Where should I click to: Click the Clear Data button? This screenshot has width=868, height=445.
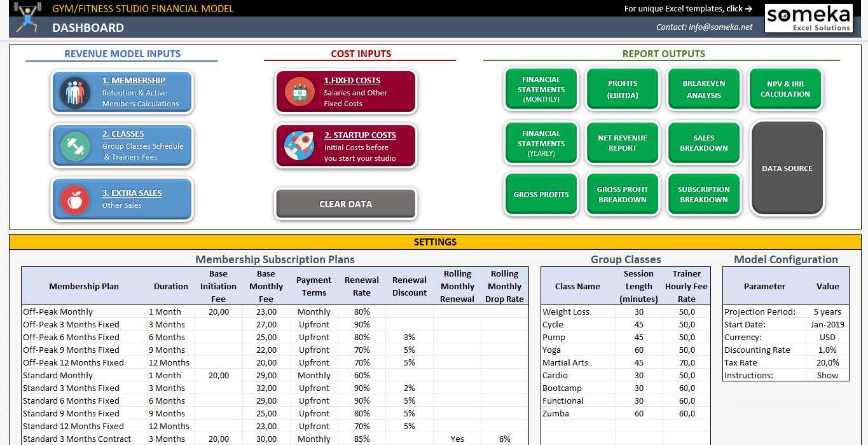tap(346, 204)
